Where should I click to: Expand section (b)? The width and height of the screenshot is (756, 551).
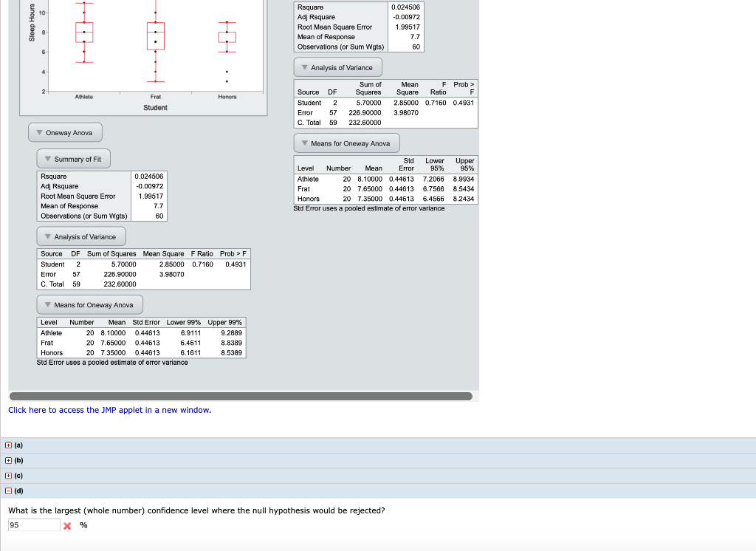[x=8, y=460]
